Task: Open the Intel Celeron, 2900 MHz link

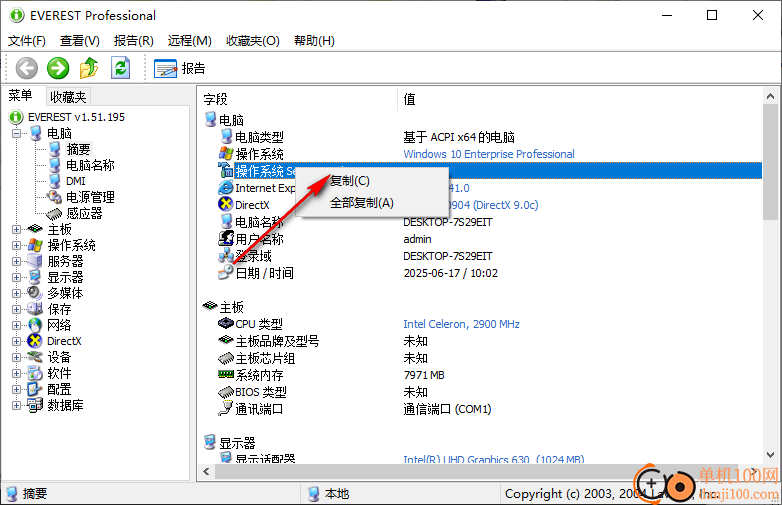Action: tap(461, 324)
